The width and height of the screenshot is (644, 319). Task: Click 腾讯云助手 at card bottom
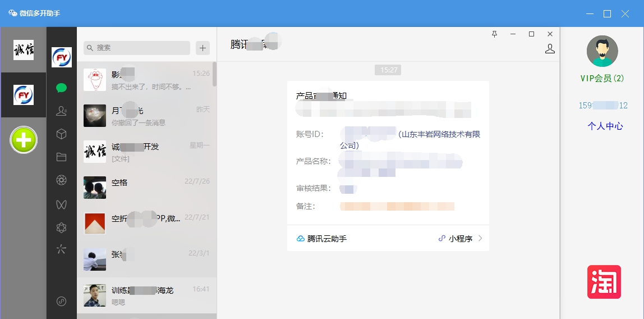[327, 239]
